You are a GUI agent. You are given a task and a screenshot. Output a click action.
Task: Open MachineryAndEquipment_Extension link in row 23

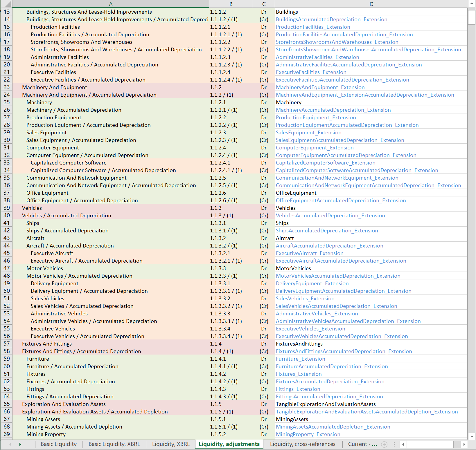coord(320,87)
